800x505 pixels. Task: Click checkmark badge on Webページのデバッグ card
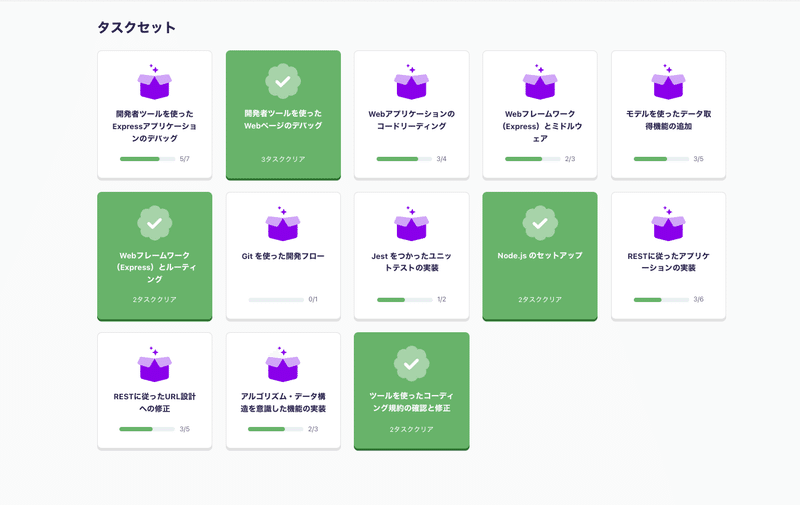(283, 81)
